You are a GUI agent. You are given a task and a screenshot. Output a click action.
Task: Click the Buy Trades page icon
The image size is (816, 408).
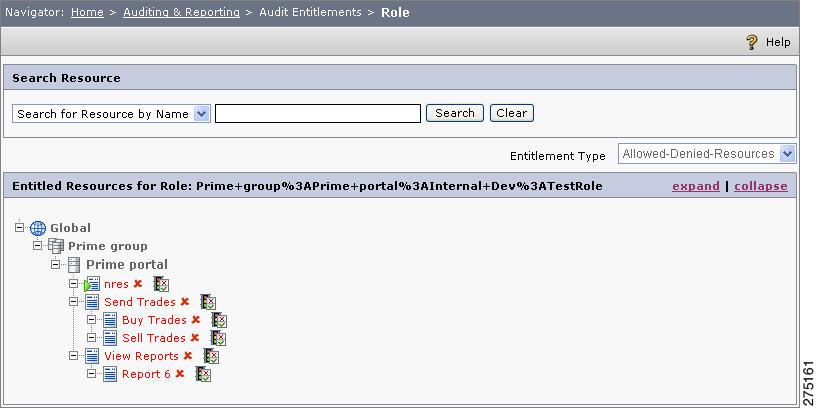click(x=110, y=320)
